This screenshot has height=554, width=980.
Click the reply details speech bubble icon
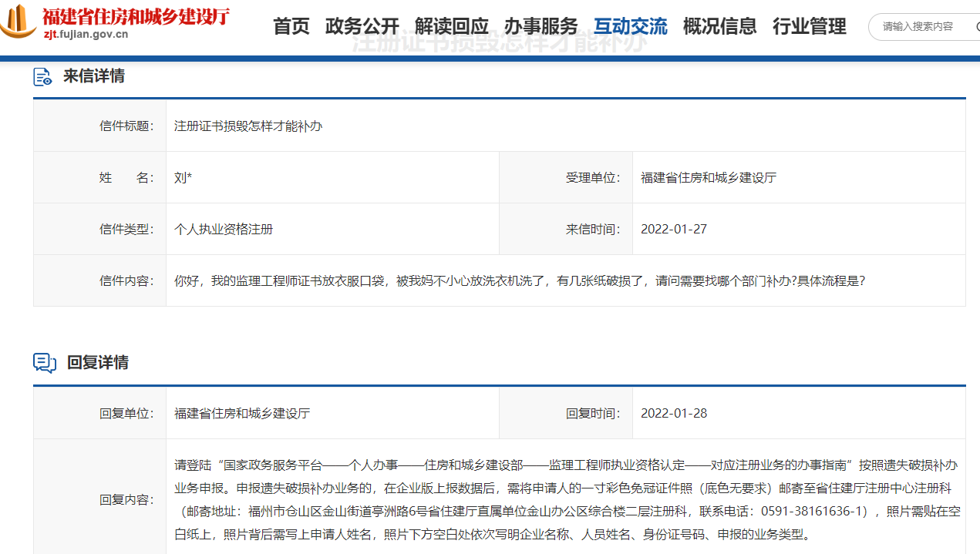44,363
